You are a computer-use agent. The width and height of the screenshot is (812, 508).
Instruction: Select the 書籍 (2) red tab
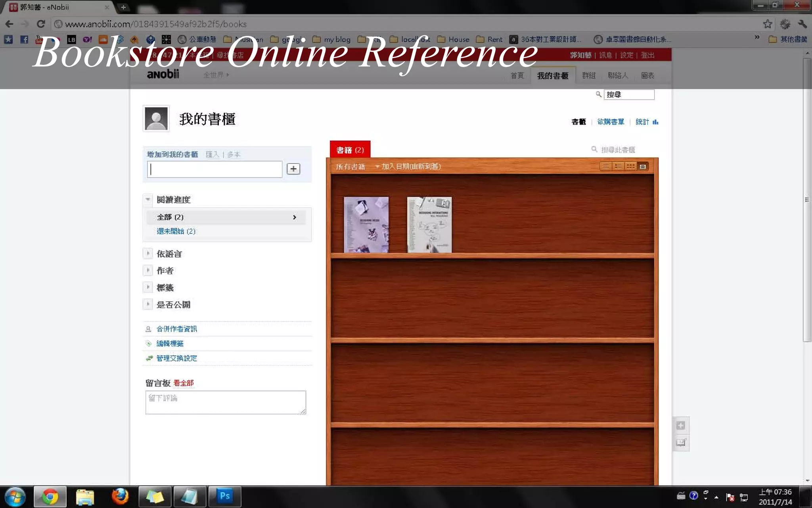[x=350, y=150]
